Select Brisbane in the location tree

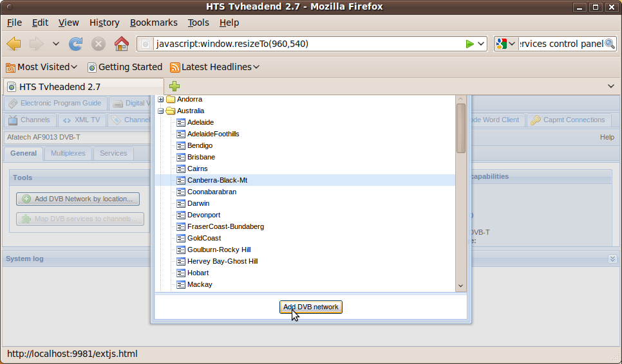[201, 158]
